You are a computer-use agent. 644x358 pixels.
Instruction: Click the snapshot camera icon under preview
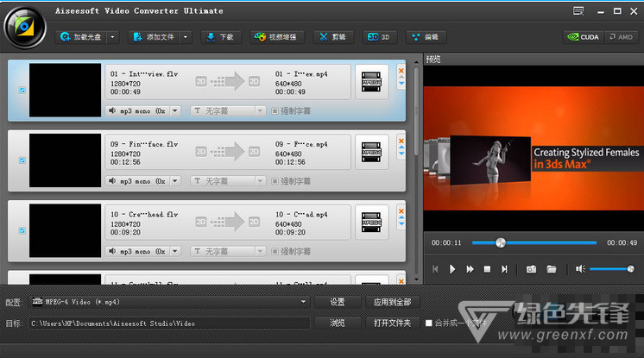click(x=531, y=269)
